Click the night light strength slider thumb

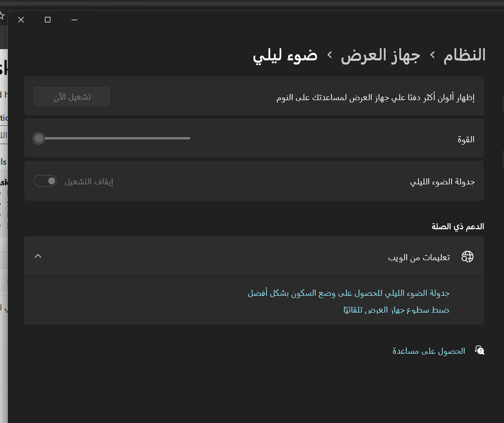point(39,139)
